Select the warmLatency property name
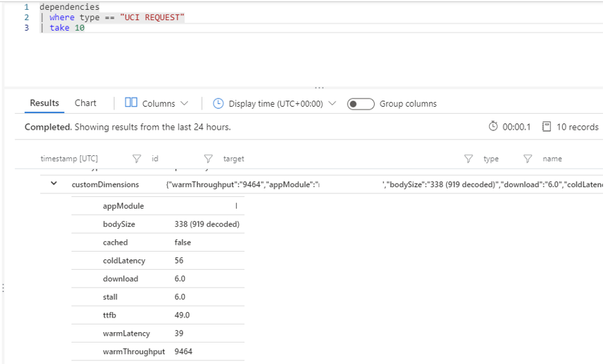This screenshot has height=364, width=612. tap(126, 333)
